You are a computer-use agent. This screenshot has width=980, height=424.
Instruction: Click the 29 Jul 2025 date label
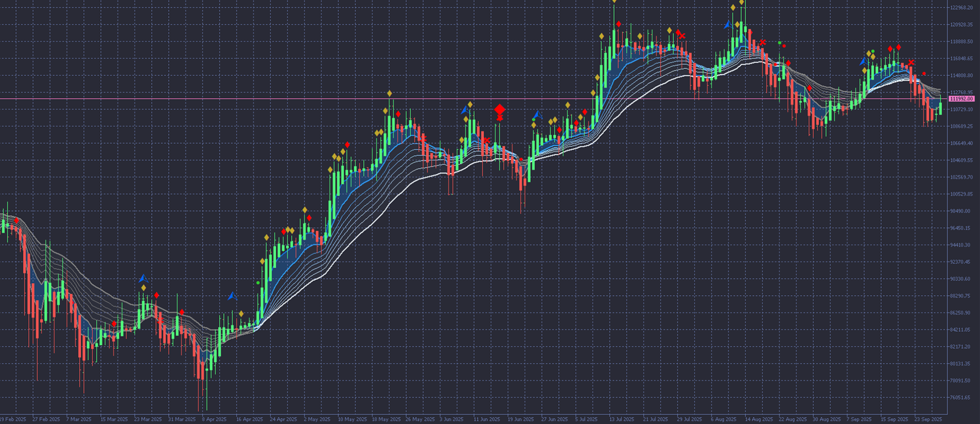(690, 419)
